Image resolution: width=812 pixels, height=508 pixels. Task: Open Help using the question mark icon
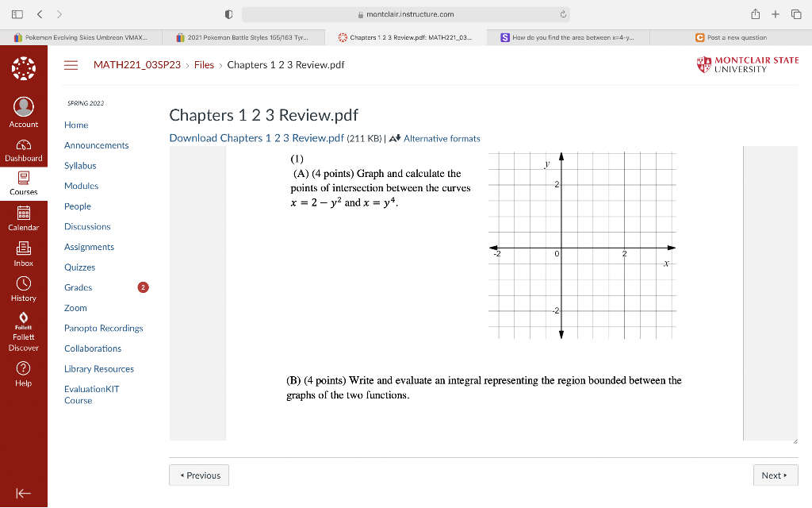(24, 367)
